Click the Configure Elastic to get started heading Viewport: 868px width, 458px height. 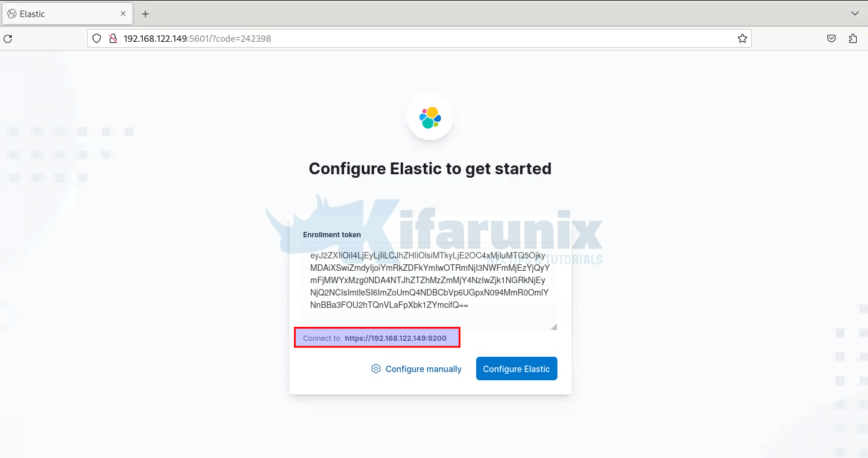tap(430, 168)
